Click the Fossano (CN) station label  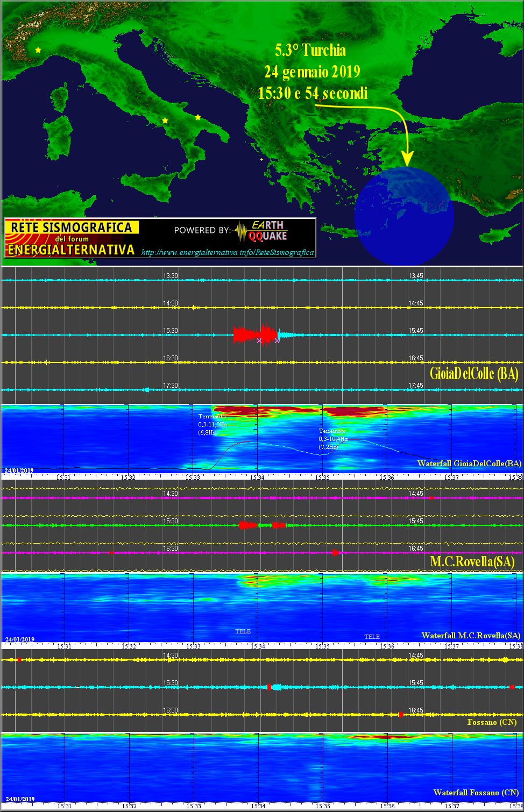click(492, 722)
